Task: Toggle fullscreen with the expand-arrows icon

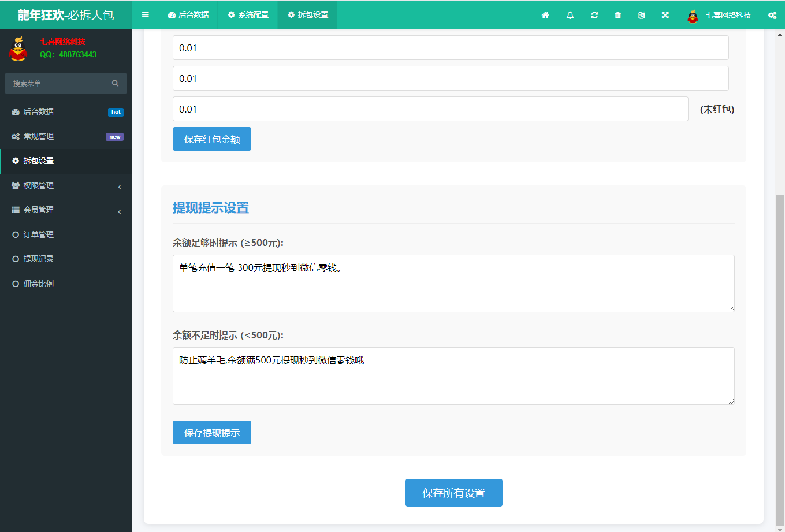Action: click(x=665, y=15)
